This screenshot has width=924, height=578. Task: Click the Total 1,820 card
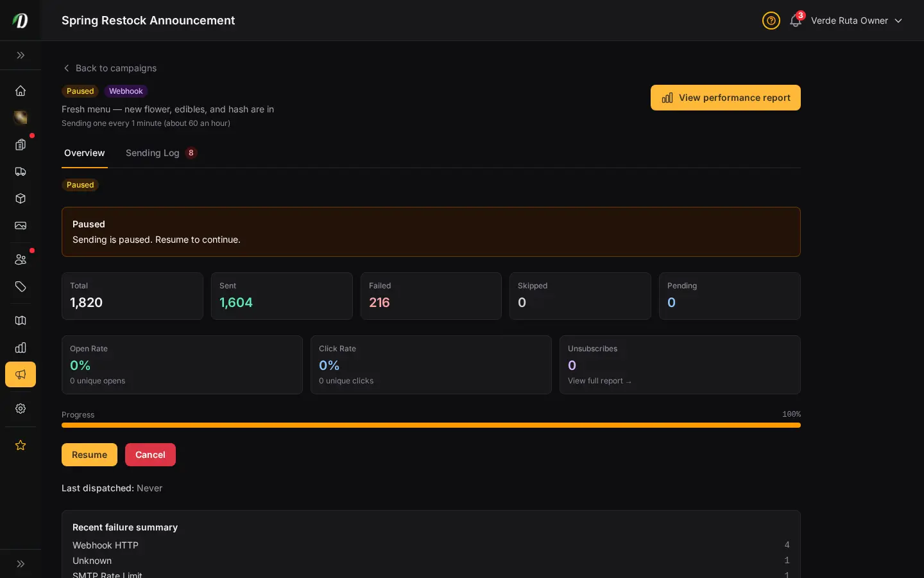point(132,296)
